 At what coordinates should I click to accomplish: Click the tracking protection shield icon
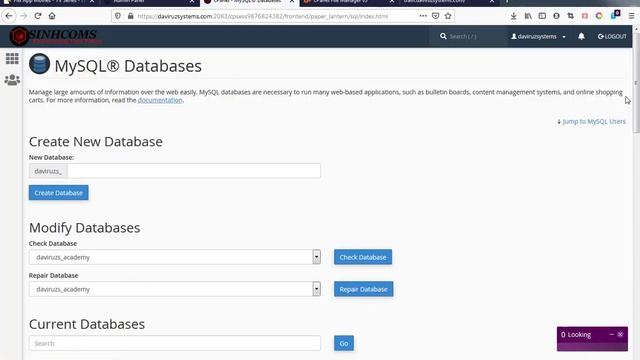click(x=118, y=16)
